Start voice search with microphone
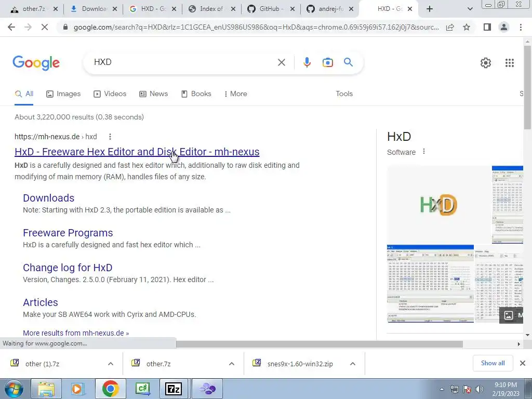 tap(307, 62)
